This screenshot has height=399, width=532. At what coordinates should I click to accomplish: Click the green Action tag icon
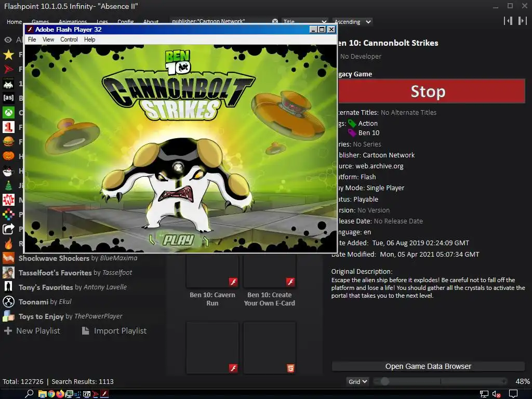click(x=352, y=124)
